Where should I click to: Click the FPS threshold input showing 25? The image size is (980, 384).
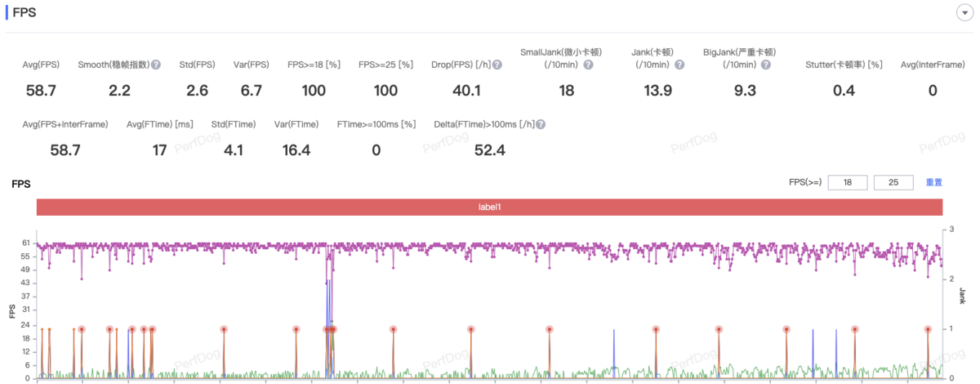point(893,183)
